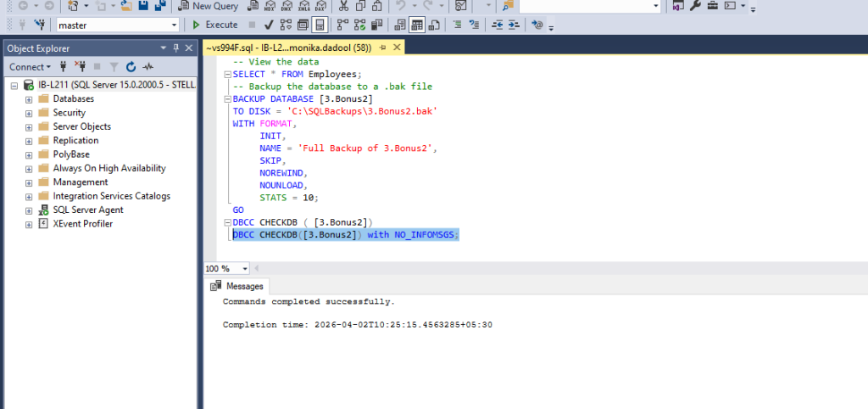
Task: Open the 100 % zoom dropdown
Action: 245,269
